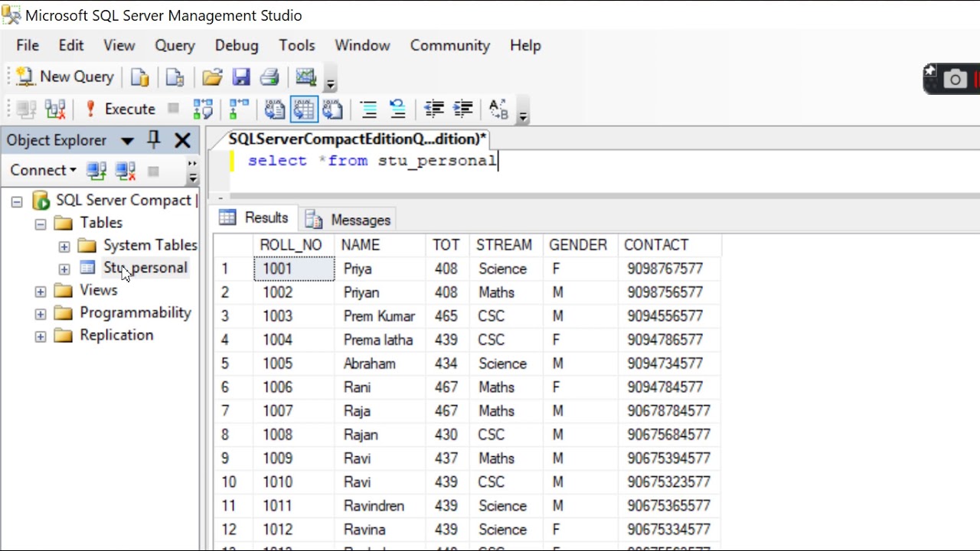Open the View menu

coord(119,45)
